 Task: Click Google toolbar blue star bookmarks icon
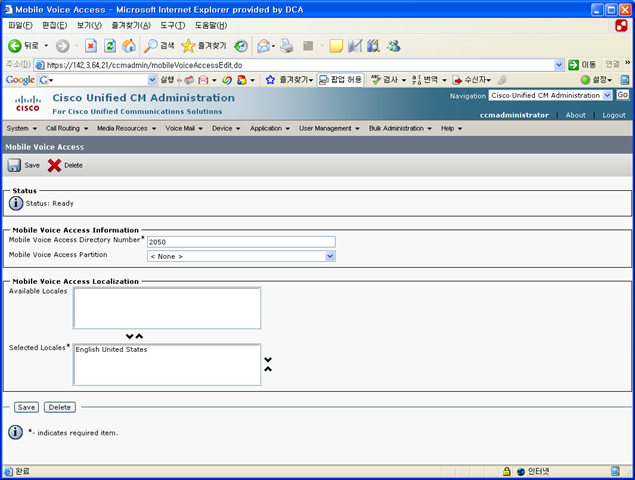point(270,80)
